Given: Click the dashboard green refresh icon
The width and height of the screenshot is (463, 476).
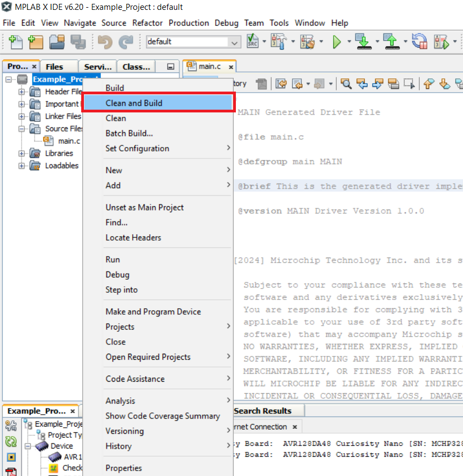Looking at the screenshot, I should click(x=11, y=441).
